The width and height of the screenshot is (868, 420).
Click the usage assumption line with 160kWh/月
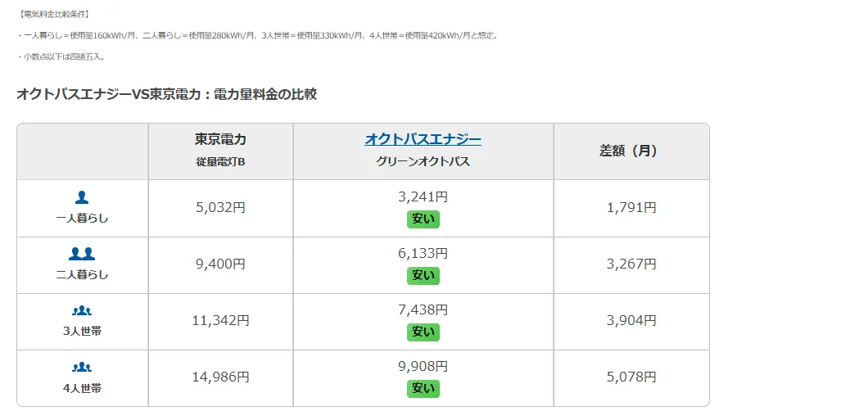258,35
